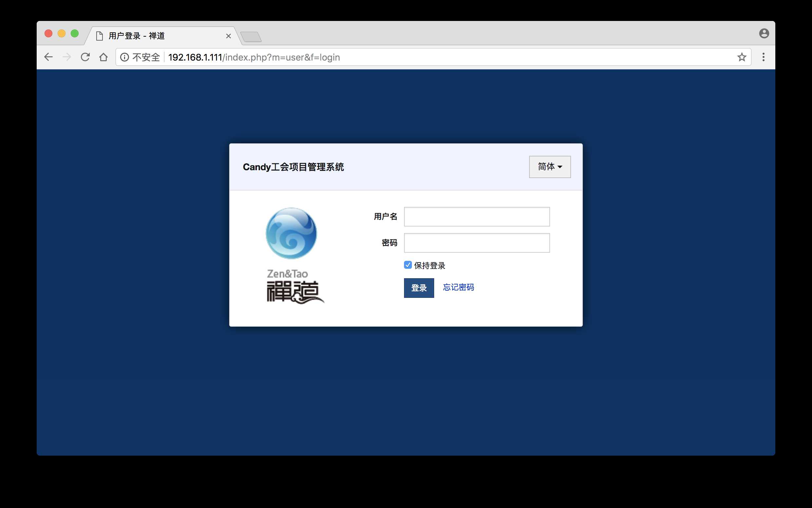View site info via the 不安全 icon

[124, 58]
